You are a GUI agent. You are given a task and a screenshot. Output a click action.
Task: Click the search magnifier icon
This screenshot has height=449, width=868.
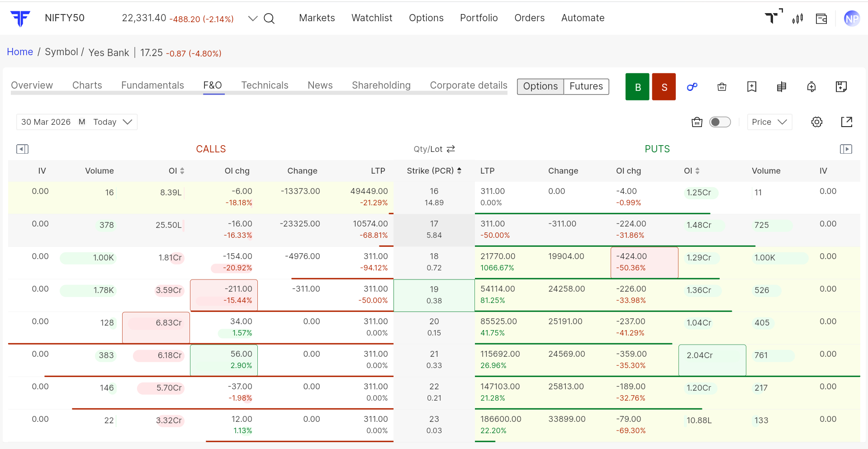269,19
